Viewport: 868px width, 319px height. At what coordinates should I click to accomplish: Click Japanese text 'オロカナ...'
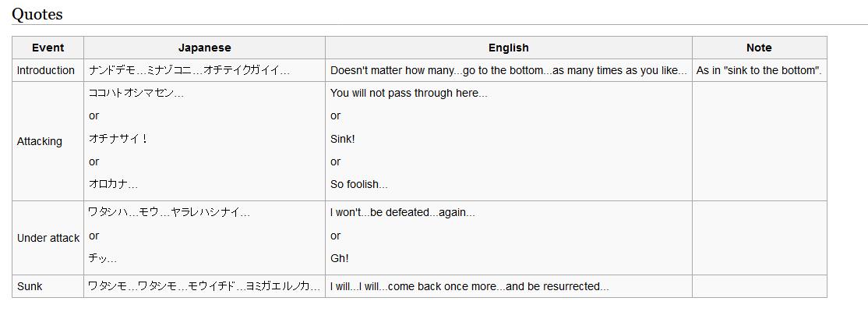113,184
